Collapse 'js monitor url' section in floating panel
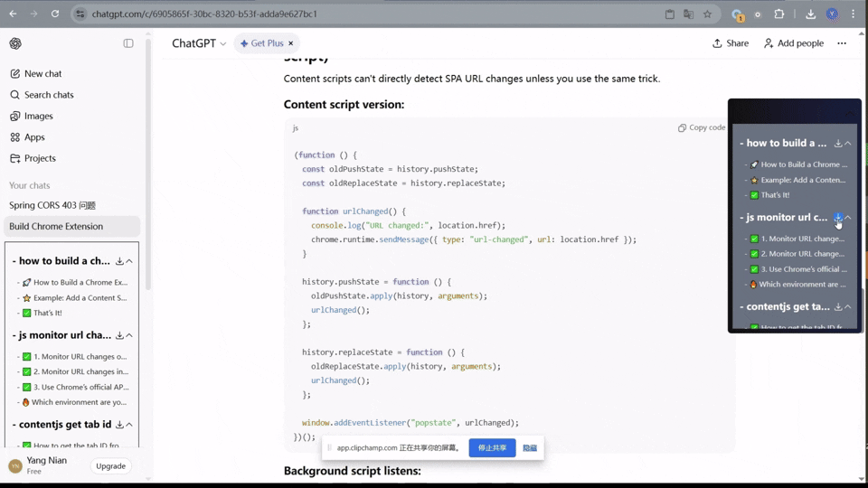Viewport: 868px width, 488px height. [848, 218]
